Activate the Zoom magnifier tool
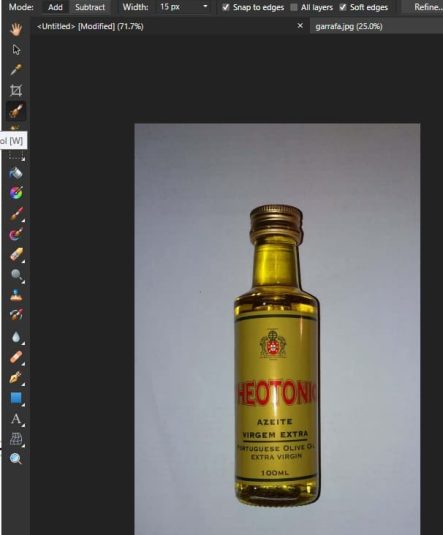The width and height of the screenshot is (443, 535). [x=16, y=459]
